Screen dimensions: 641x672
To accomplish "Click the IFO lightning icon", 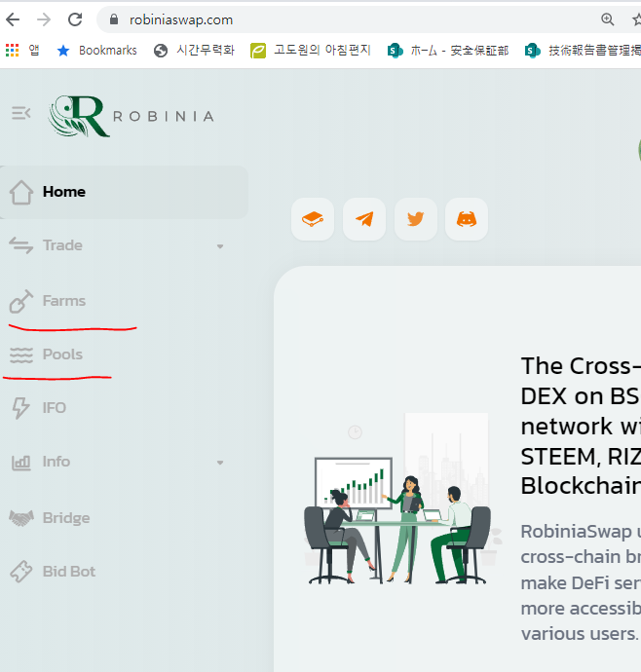I will (x=20, y=408).
